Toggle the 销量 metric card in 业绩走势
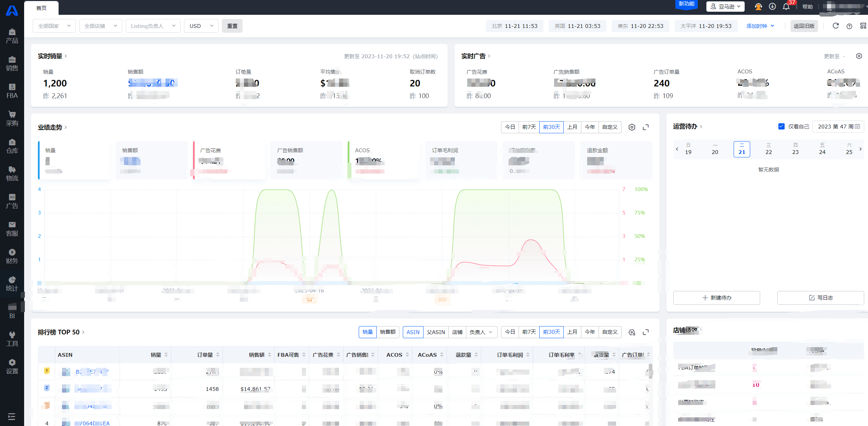Viewport: 868px width, 426px height. (74, 160)
